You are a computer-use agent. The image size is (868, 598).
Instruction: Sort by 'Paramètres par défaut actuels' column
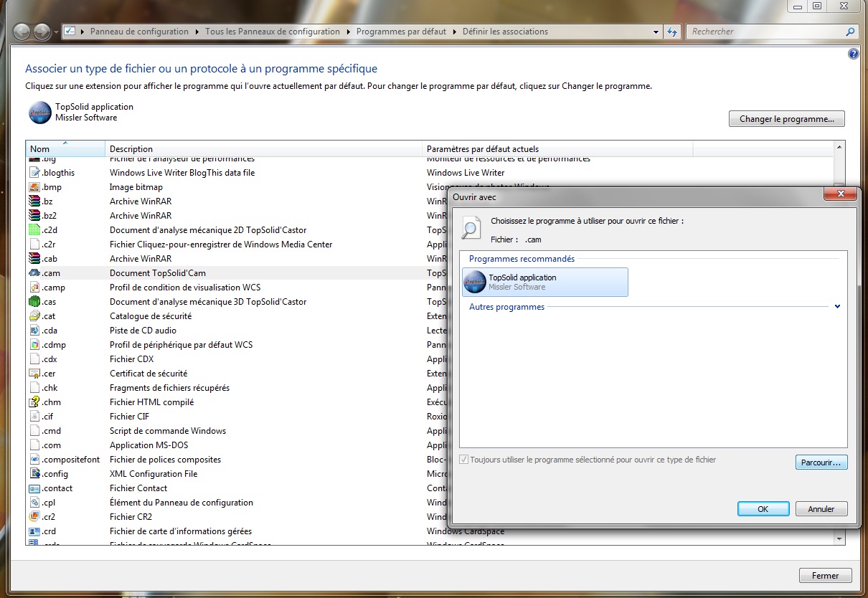point(557,148)
